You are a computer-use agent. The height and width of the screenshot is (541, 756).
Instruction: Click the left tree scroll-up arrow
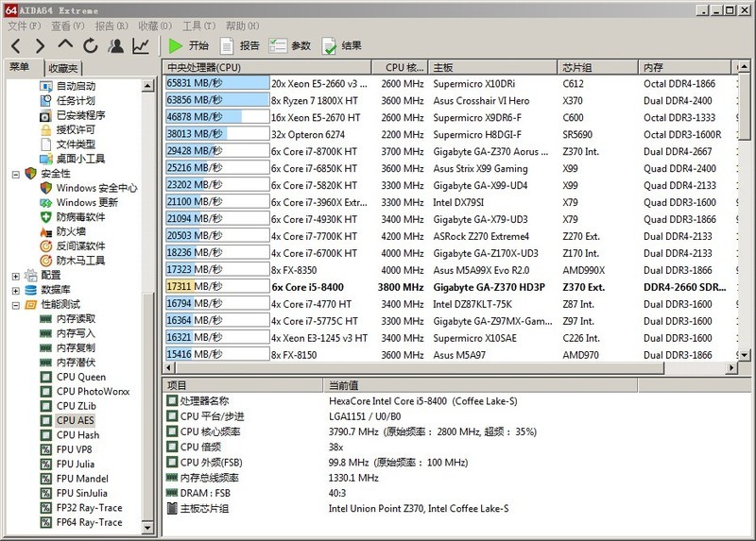(148, 86)
